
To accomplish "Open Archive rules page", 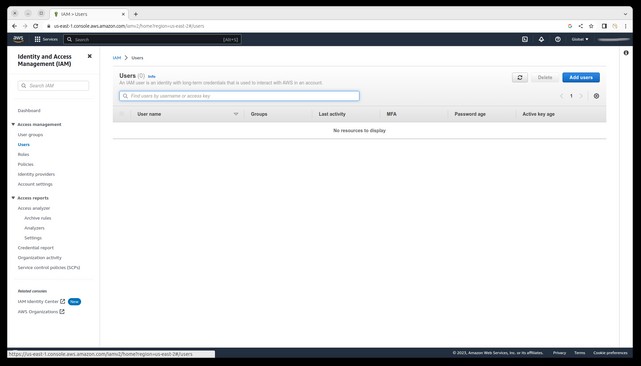I will (38, 218).
